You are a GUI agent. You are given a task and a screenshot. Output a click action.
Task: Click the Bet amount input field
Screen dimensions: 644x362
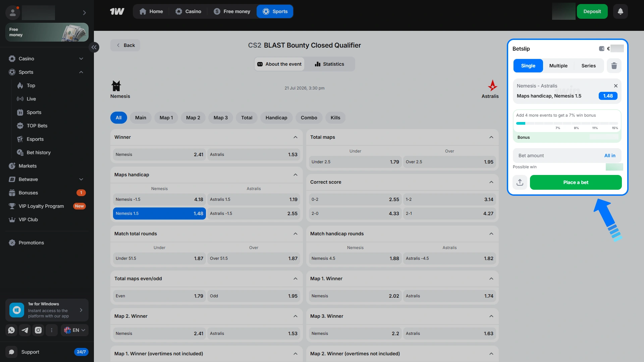pyautogui.click(x=567, y=156)
